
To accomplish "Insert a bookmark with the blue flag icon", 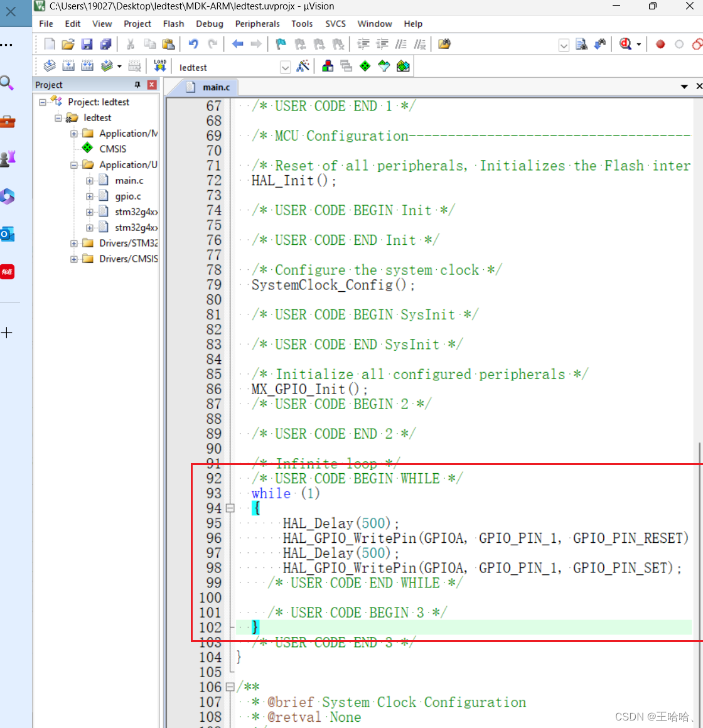I will click(x=281, y=44).
